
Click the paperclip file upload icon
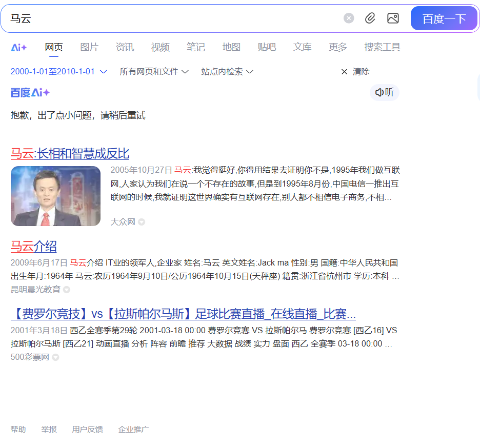(370, 18)
